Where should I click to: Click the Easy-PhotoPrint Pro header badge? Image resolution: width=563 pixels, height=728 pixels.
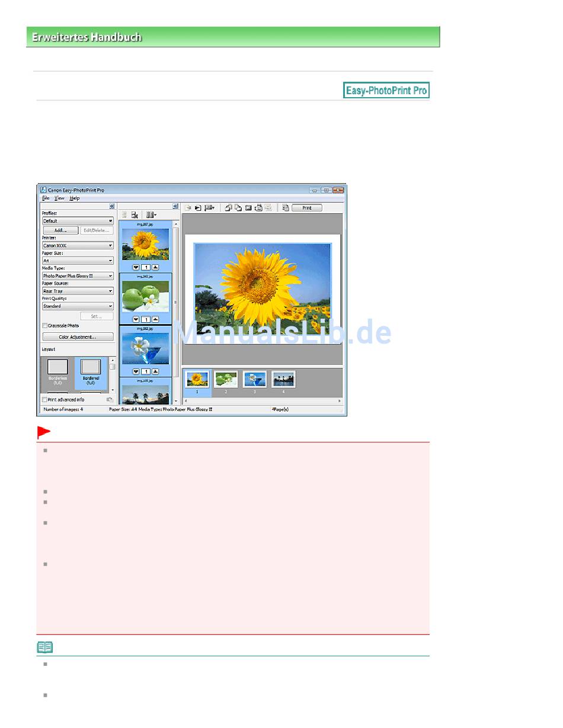386,90
